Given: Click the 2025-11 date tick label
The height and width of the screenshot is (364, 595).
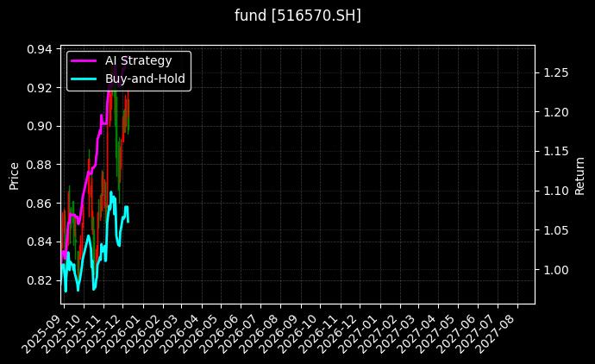Looking at the screenshot, I should pyautogui.click(x=81, y=333).
